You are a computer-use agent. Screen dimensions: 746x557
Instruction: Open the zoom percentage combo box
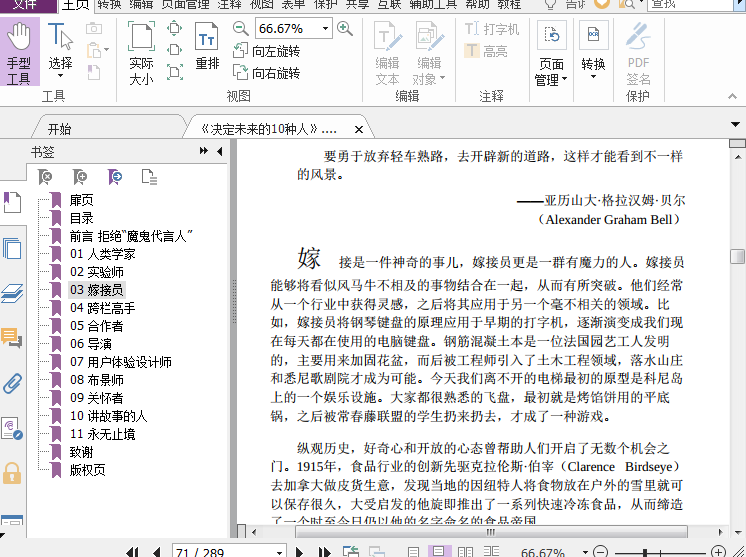(x=293, y=29)
